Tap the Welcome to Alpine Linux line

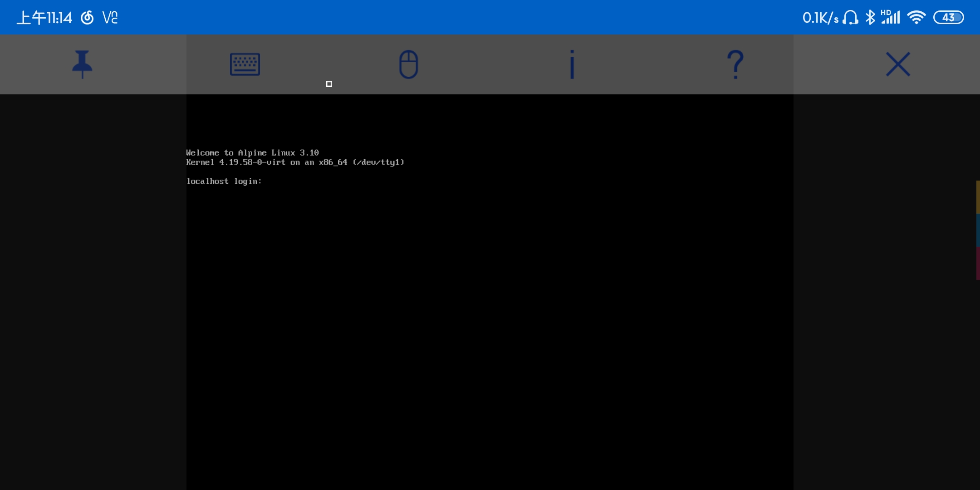click(x=252, y=153)
